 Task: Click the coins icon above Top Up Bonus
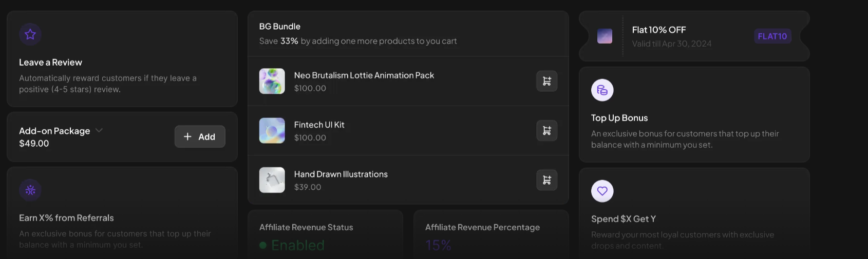[x=602, y=90]
